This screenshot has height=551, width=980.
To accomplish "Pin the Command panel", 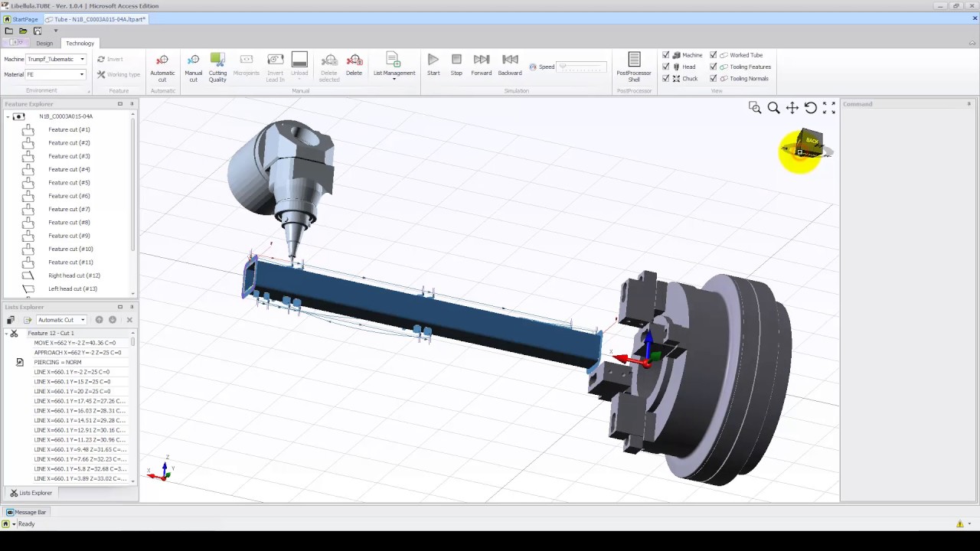I will (969, 104).
